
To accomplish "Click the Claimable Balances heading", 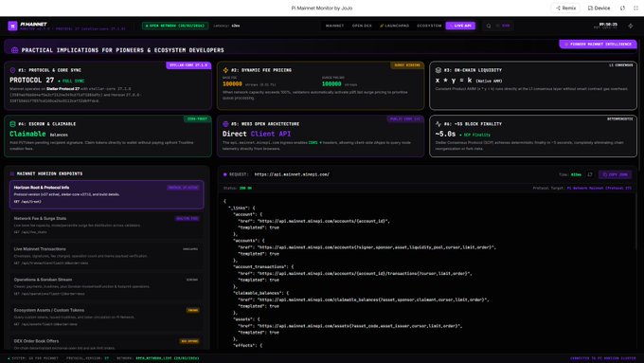I will tap(39, 134).
